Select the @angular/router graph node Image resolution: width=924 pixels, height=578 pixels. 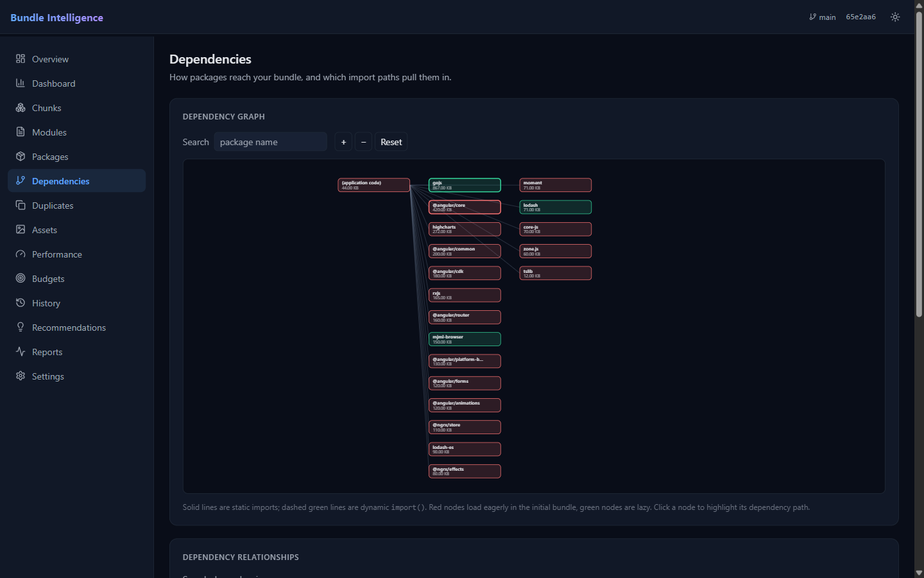click(x=465, y=317)
